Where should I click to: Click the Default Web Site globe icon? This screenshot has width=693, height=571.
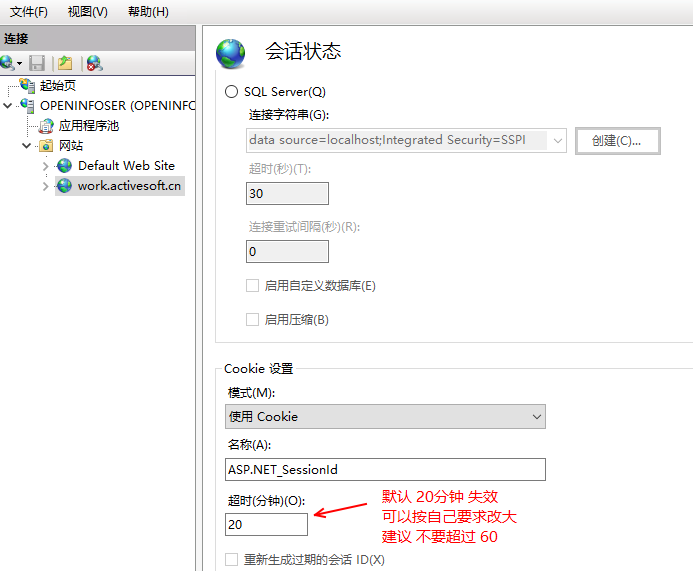(65, 166)
